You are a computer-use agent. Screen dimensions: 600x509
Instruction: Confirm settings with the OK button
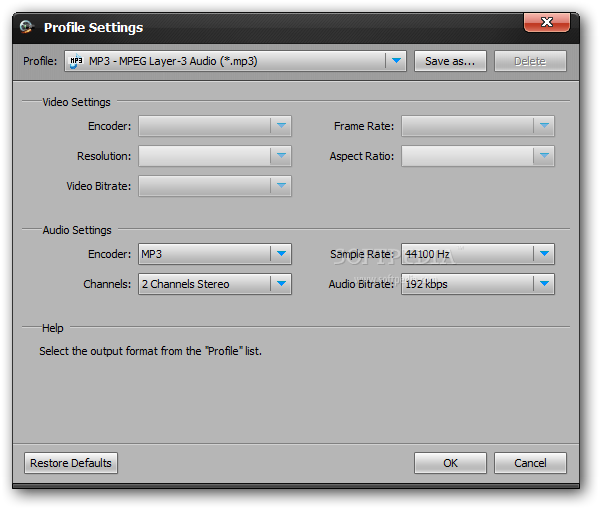click(450, 463)
